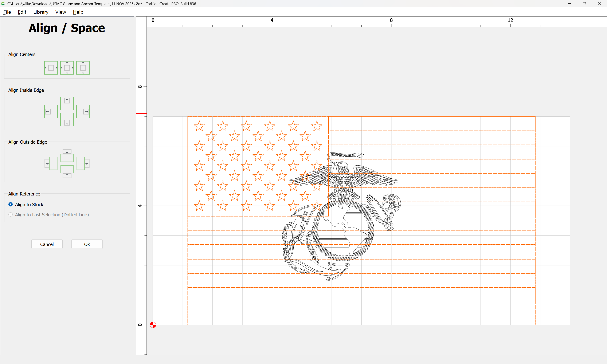The width and height of the screenshot is (607, 364).
Task: Align outside right edge icon
Action: coord(83,163)
